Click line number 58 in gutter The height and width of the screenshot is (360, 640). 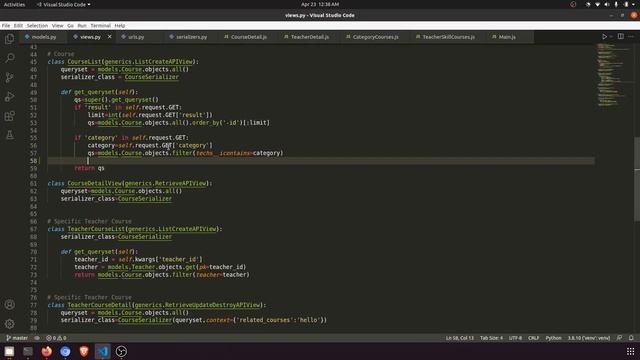click(33, 161)
